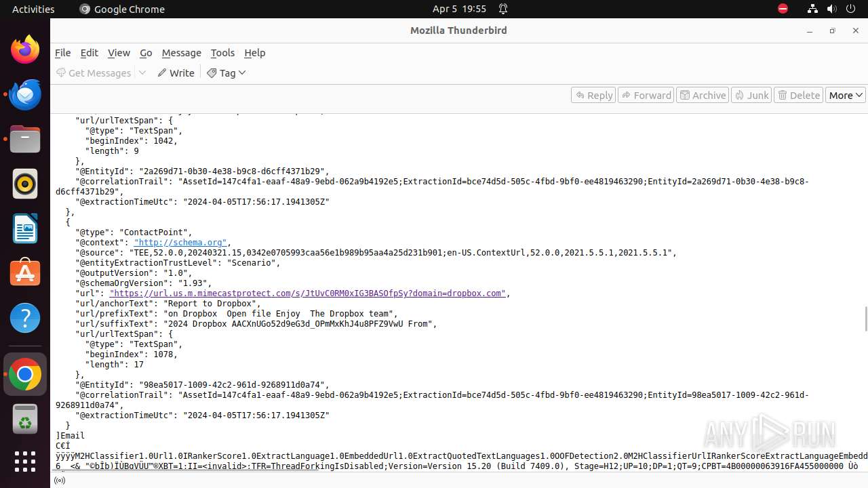
Task: Click the red do-not-disturb tray icon
Action: click(x=783, y=9)
